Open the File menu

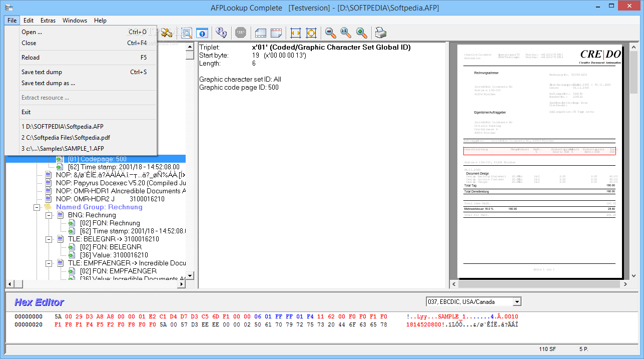click(12, 21)
